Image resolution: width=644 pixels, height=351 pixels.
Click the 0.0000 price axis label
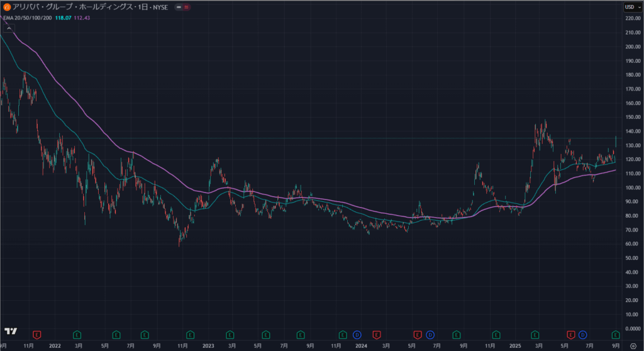[x=633, y=329]
